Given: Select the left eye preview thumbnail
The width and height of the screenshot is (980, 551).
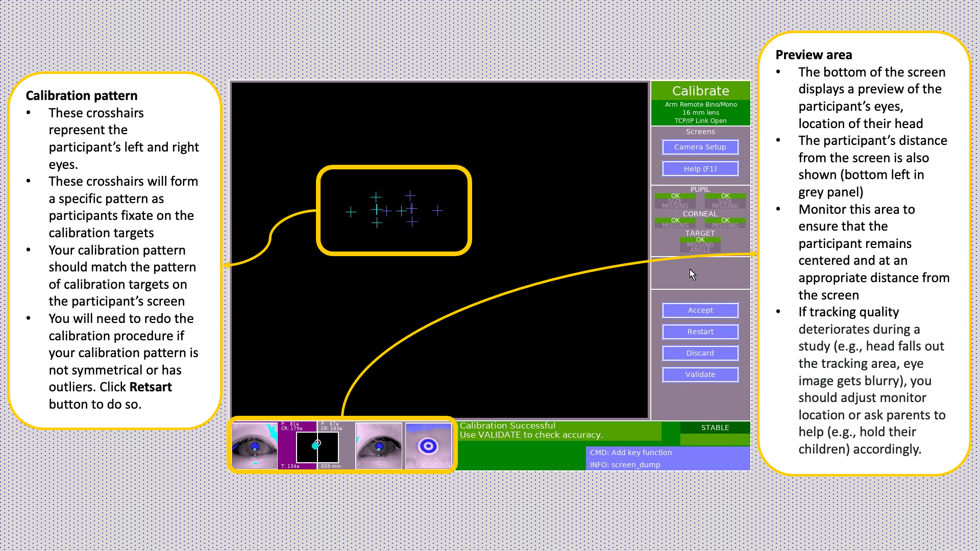Looking at the screenshot, I should [254, 445].
